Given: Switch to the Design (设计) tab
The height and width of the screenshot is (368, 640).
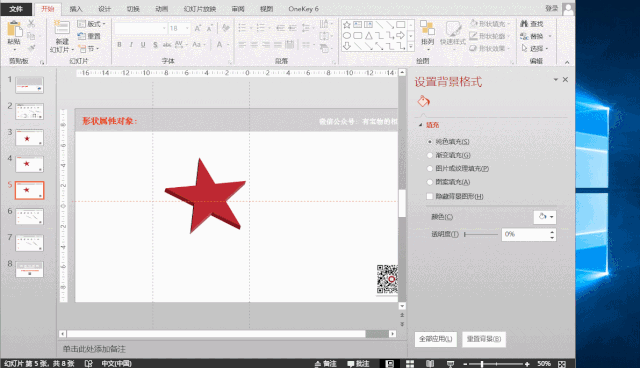Looking at the screenshot, I should click(104, 9).
